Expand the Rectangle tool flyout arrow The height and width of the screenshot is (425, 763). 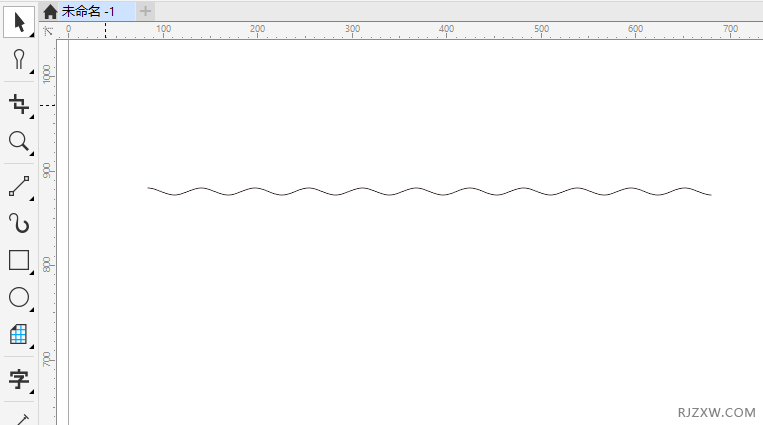[x=33, y=272]
